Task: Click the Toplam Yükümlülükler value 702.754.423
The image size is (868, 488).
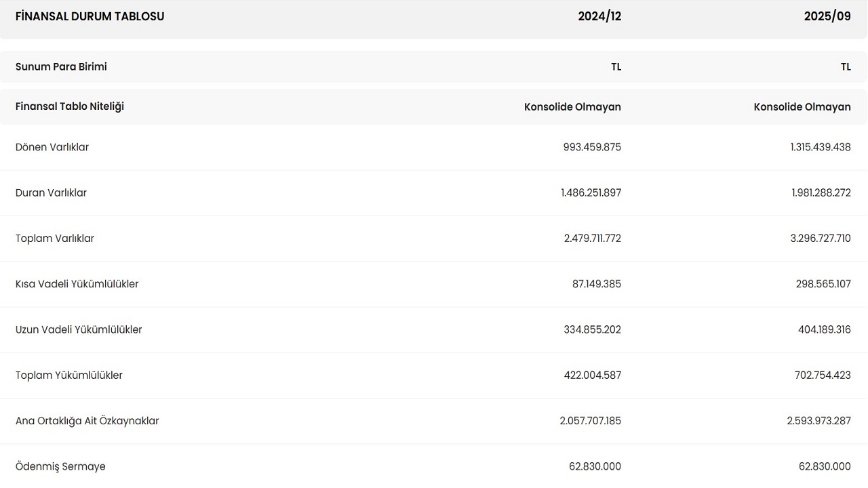Action: 823,375
